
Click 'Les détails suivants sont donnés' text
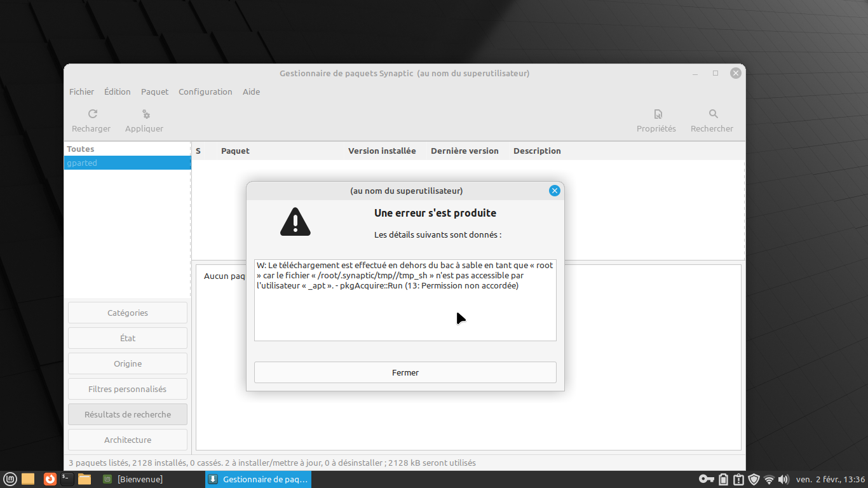point(438,234)
